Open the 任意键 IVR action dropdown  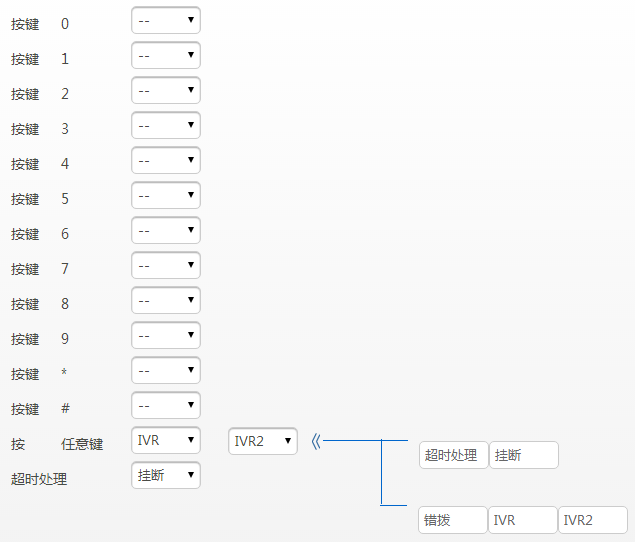click(166, 441)
